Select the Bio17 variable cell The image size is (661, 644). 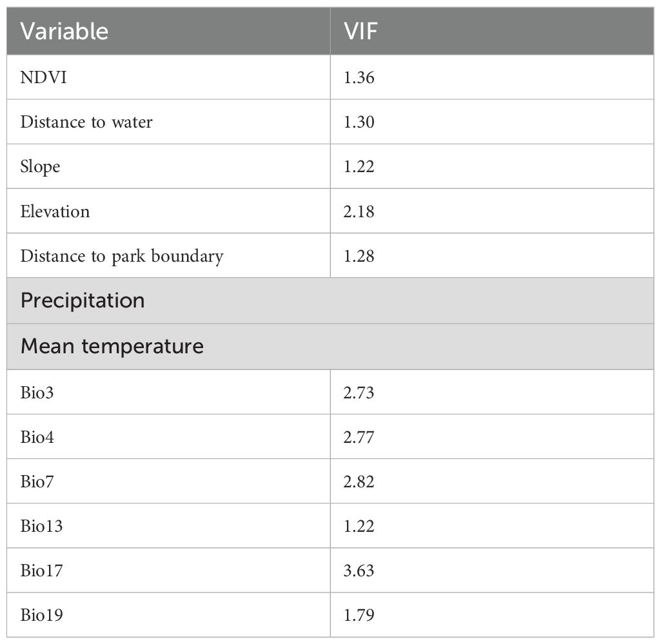(41, 571)
